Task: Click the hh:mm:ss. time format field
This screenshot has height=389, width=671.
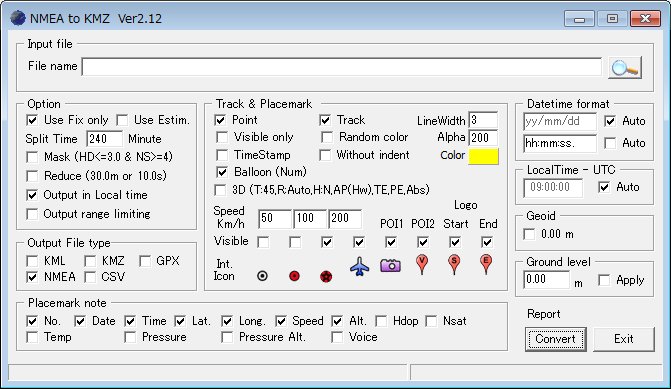Action: tap(560, 143)
